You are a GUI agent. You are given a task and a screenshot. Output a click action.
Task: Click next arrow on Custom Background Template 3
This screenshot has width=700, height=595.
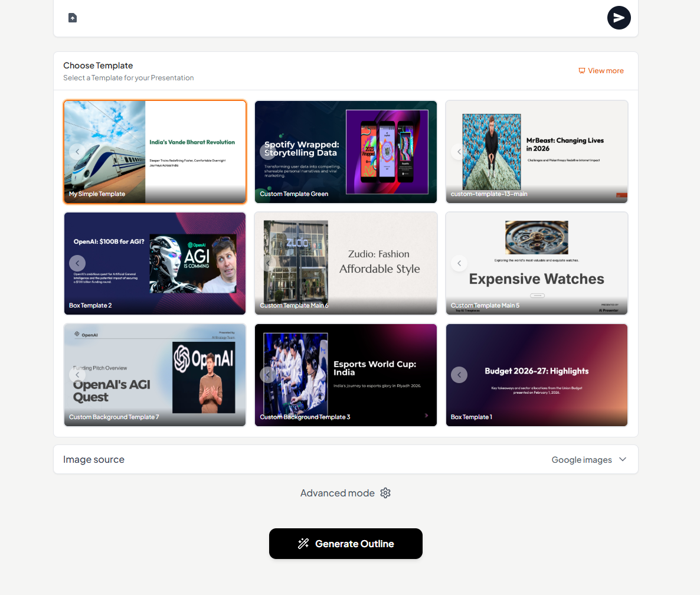tap(426, 416)
